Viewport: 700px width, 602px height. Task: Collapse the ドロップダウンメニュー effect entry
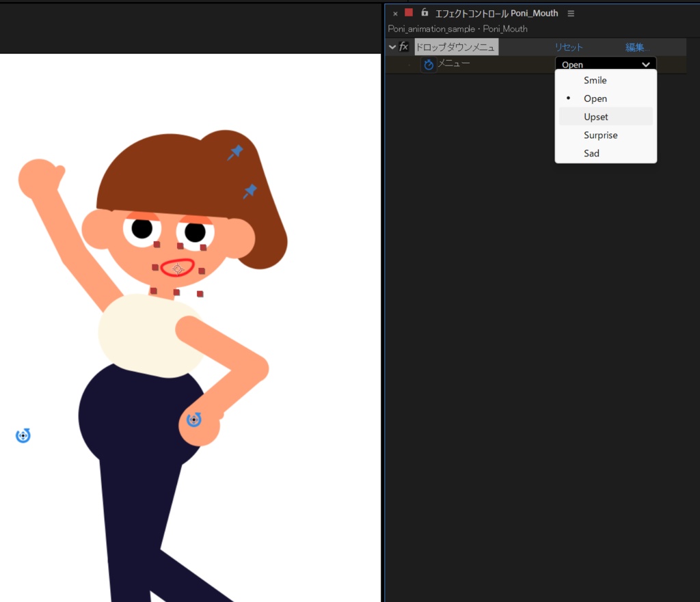click(391, 46)
